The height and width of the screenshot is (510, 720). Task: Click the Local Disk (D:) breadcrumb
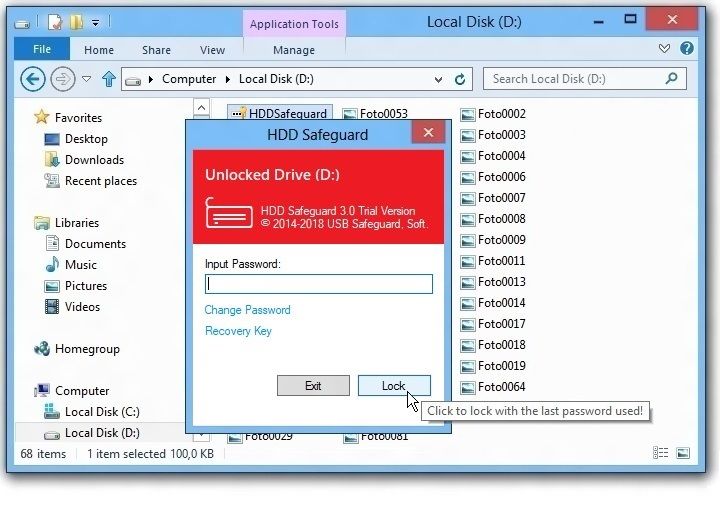point(276,79)
